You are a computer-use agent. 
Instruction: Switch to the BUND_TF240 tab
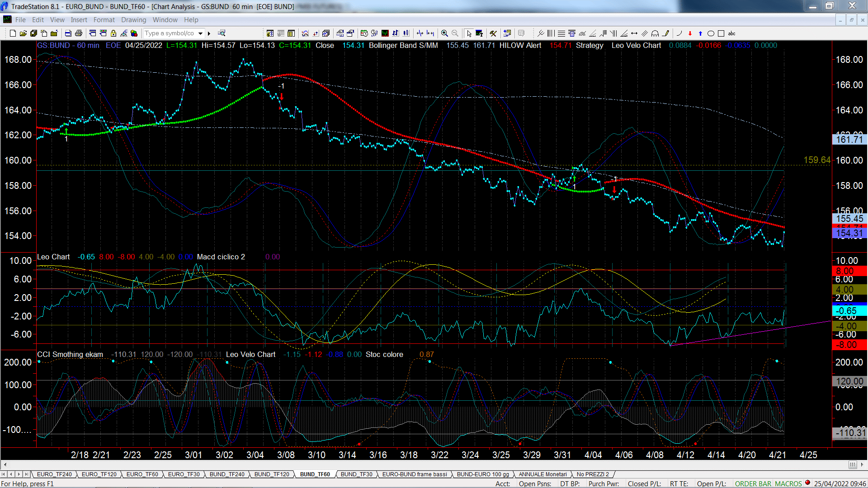pyautogui.click(x=227, y=474)
